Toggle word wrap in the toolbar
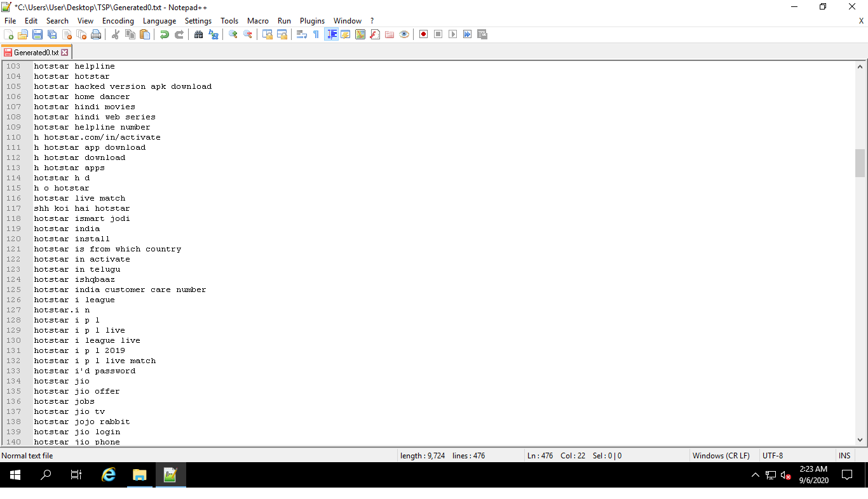This screenshot has height=499, width=868. click(x=301, y=34)
